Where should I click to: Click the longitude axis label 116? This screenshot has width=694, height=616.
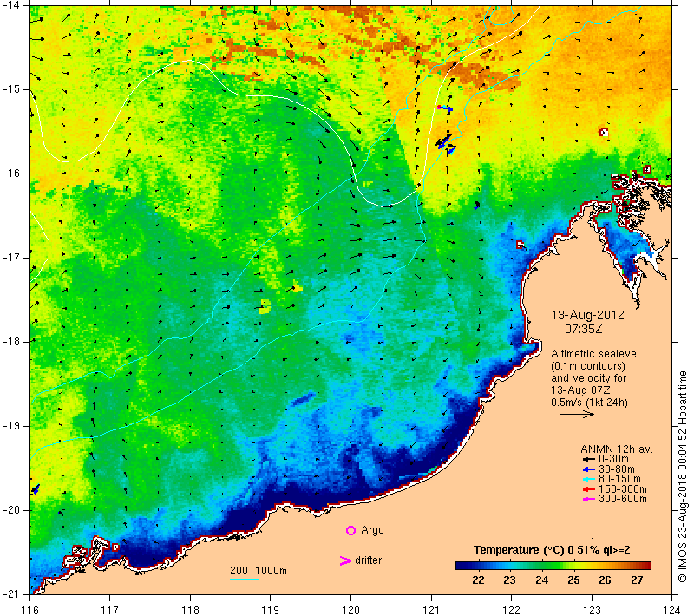point(30,610)
